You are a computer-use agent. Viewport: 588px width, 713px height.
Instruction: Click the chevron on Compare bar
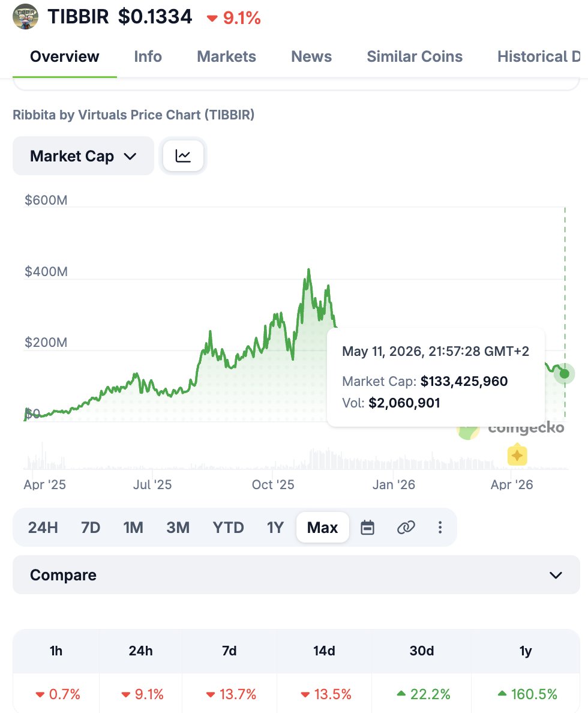(x=556, y=575)
